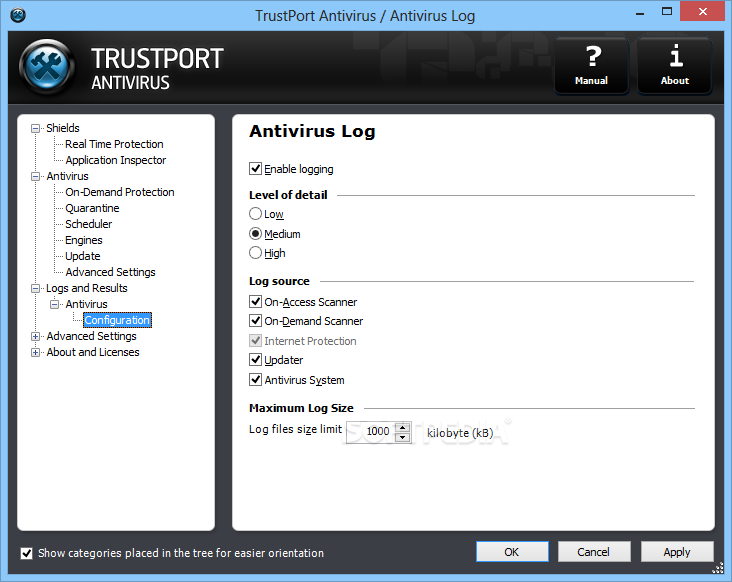Click the window resize grip corner
This screenshot has width=732, height=582.
click(x=718, y=568)
